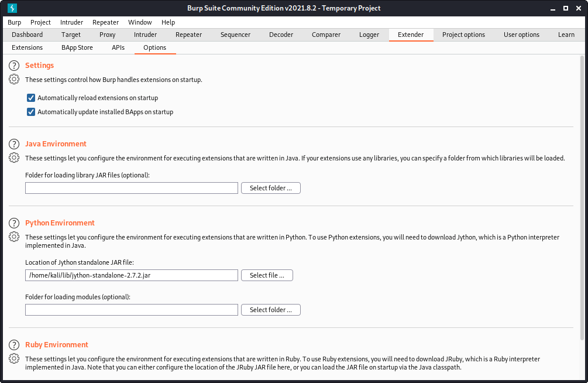This screenshot has width=588, height=383.
Task: Open the Help menu
Action: [168, 22]
